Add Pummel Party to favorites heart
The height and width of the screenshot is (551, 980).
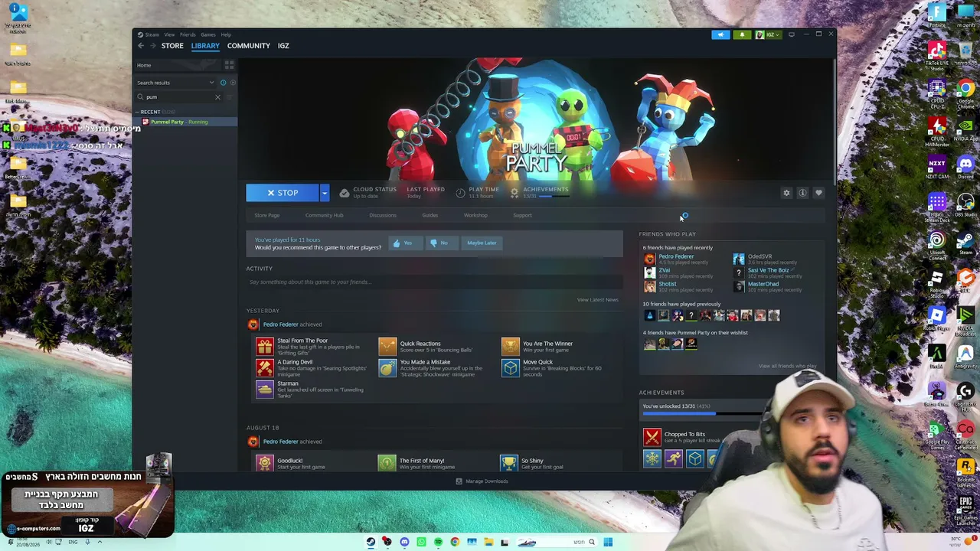coord(818,193)
